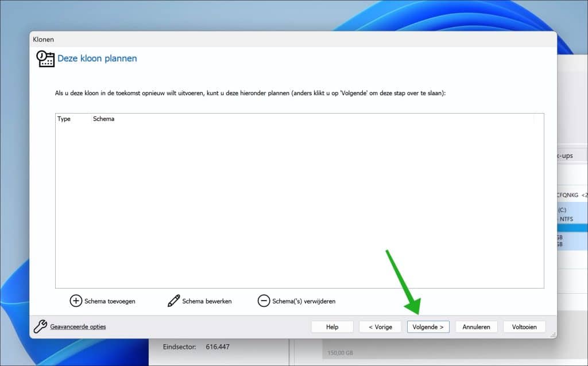Viewport: 588px width, 366px height.
Task: Go back with the '< Vorige' button
Action: click(x=380, y=327)
